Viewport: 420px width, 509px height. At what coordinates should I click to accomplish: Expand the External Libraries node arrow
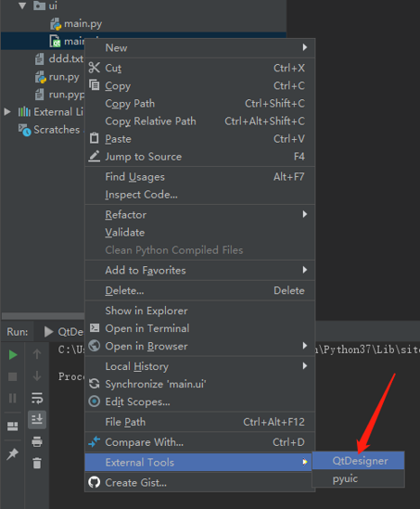click(7, 112)
